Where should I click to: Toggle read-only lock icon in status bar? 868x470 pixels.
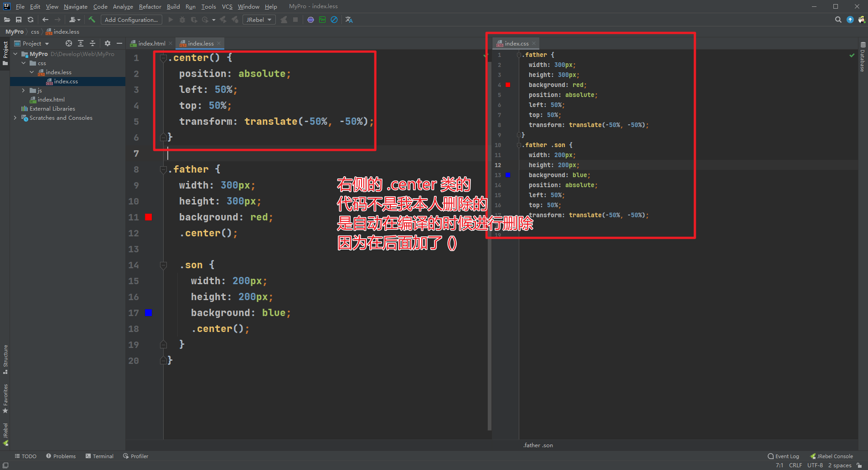point(859,465)
